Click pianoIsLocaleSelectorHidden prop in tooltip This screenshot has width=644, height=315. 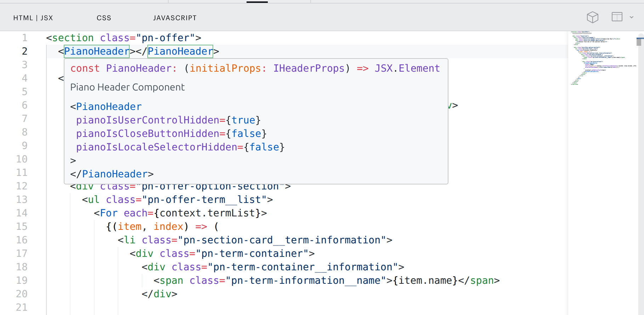(x=157, y=147)
